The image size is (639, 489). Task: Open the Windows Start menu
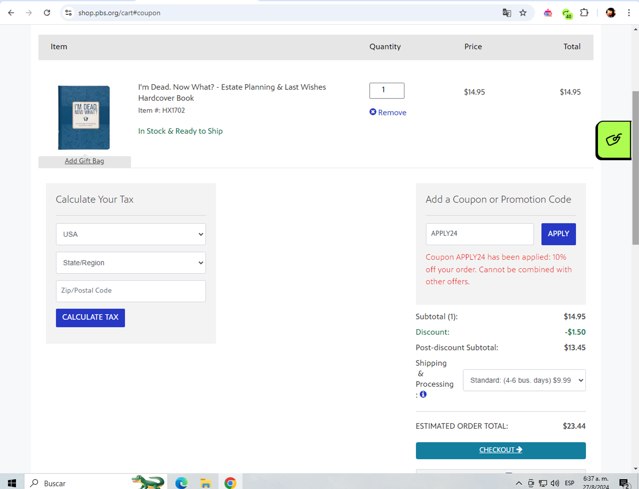(12, 483)
